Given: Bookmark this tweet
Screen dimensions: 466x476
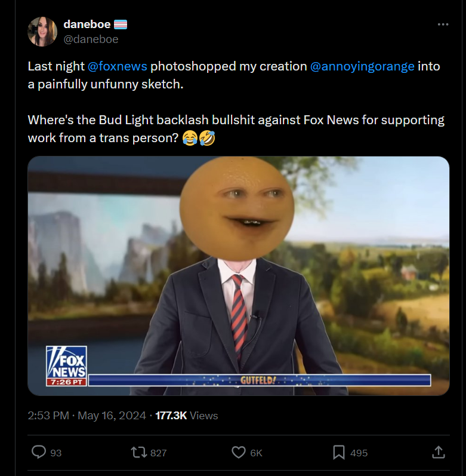Looking at the screenshot, I should tap(339, 452).
